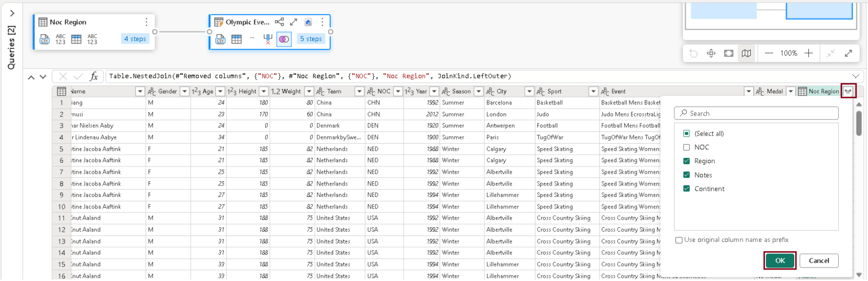Click the expand diagram fullscreen icon
Image resolution: width=868 pixels, height=281 pixels.
pyautogui.click(x=848, y=53)
